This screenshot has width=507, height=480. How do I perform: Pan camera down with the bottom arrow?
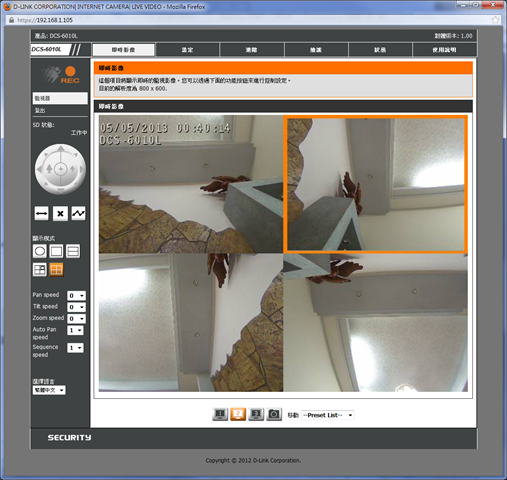(60, 190)
